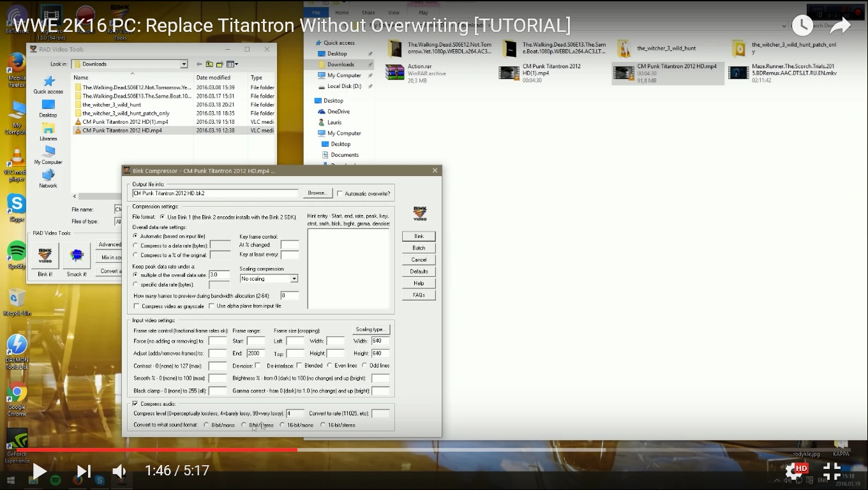Select Desktop in RAD Video Tools places bar

pos(49,108)
